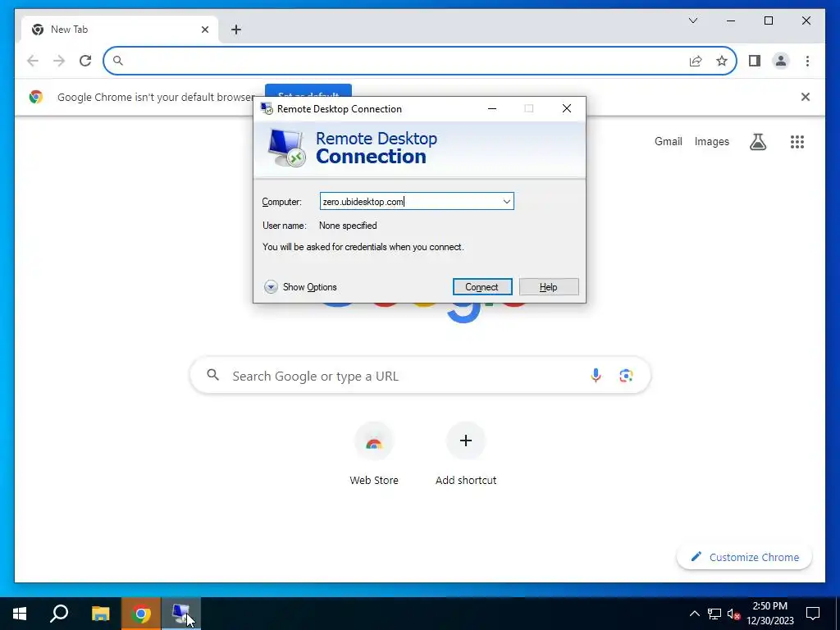Select the New Tab browser tab
The width and height of the screenshot is (840, 630).
tap(120, 30)
